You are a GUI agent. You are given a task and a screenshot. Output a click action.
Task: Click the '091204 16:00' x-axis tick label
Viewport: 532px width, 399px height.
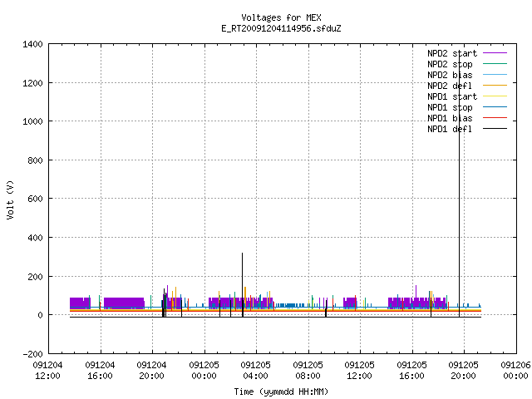click(100, 371)
